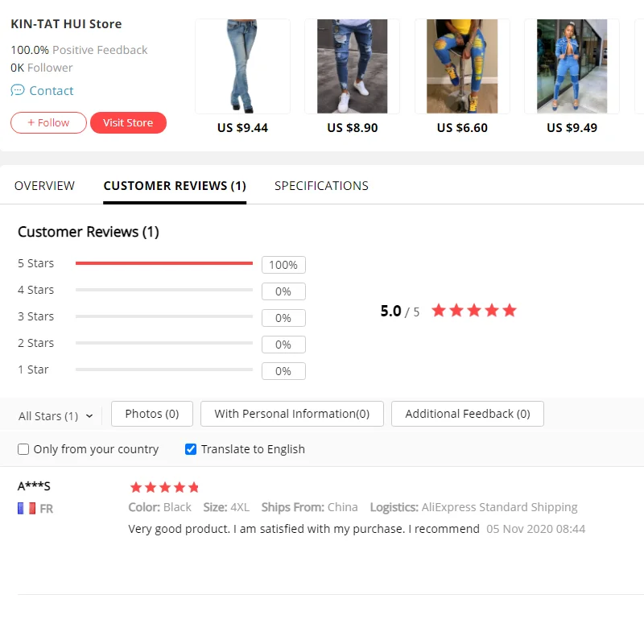Image resolution: width=644 pixels, height=644 pixels.
Task: Filter reviews With Personal Information(0)
Action: point(292,414)
